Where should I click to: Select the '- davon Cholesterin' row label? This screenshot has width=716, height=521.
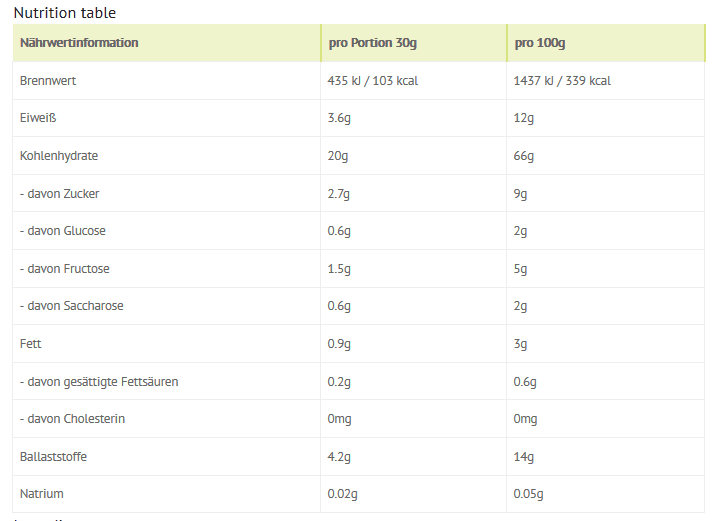(x=73, y=418)
